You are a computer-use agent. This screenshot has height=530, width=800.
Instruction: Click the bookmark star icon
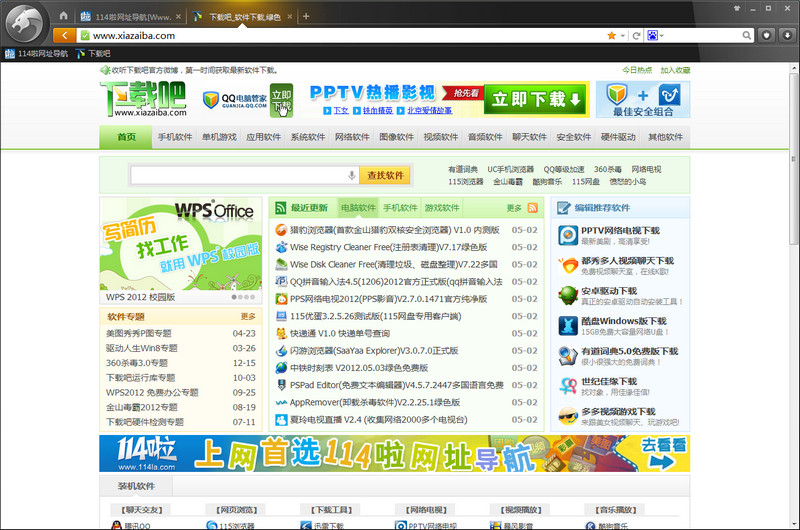click(611, 35)
